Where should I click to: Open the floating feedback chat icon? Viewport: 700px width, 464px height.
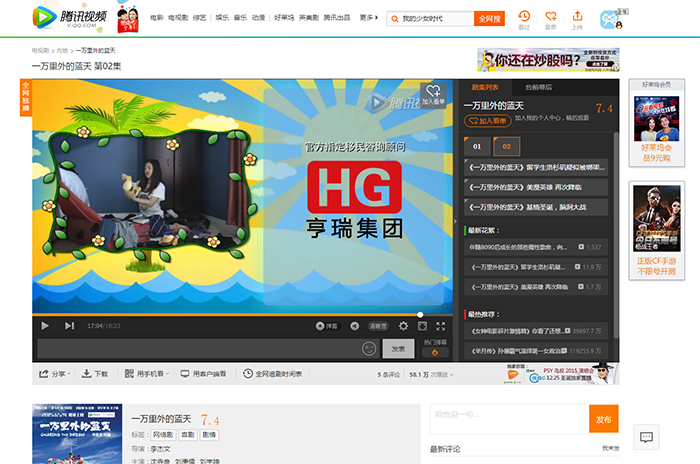(646, 437)
